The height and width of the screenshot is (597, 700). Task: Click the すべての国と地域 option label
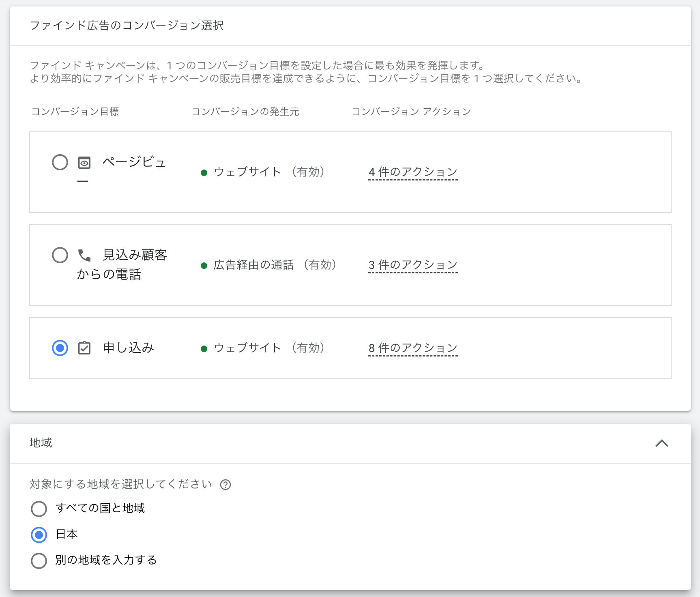[x=100, y=508]
